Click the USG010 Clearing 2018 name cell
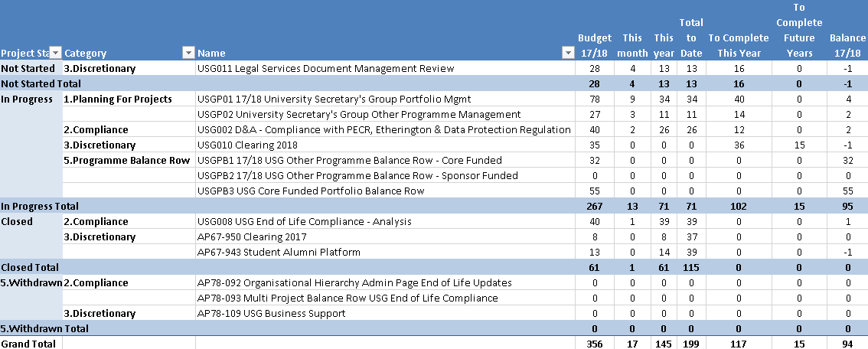 pos(247,145)
